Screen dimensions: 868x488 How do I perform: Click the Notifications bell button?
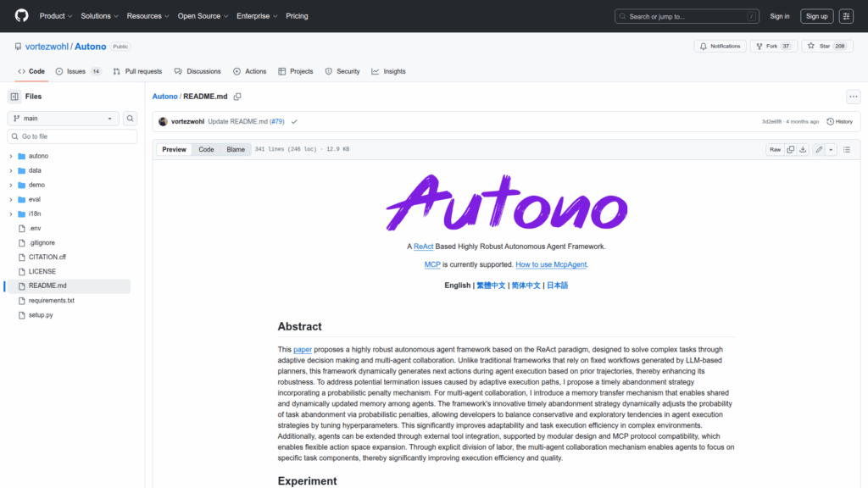point(721,46)
